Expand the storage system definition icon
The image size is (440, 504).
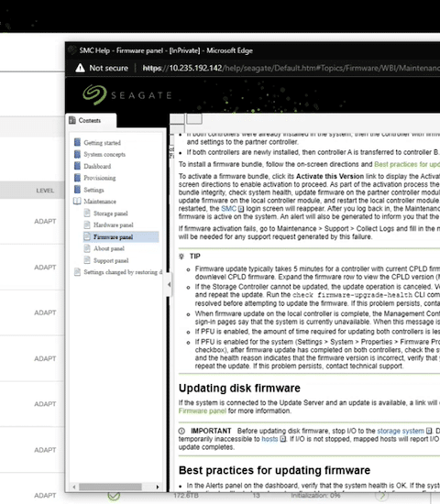pos(429,431)
